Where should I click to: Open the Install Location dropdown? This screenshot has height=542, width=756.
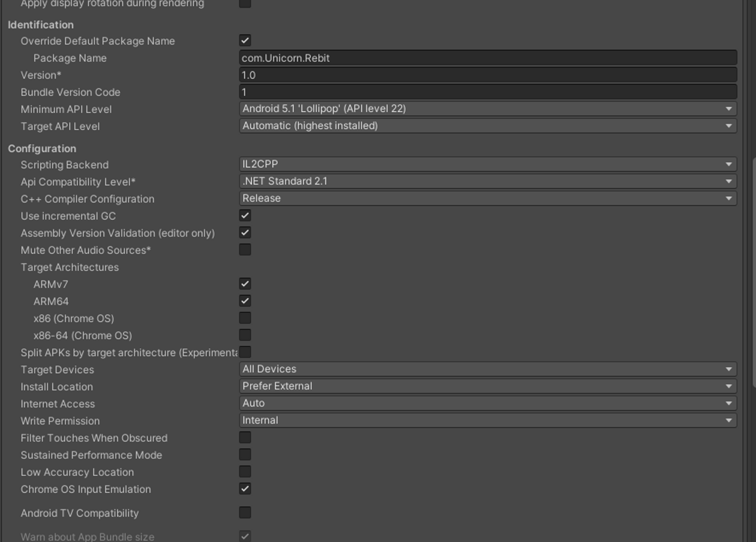coord(488,386)
